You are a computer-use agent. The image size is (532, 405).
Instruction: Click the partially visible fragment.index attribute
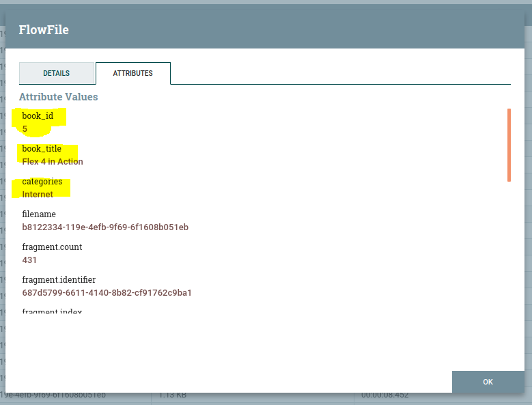52,311
